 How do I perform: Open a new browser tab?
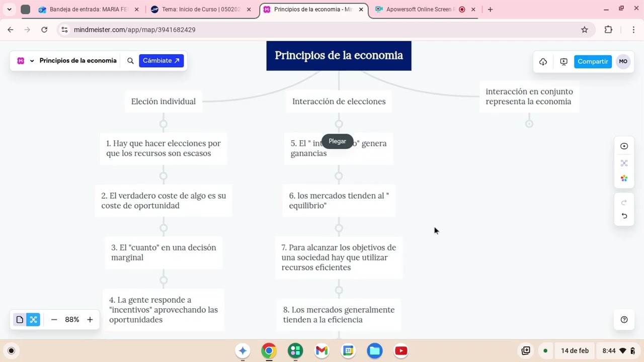click(490, 10)
